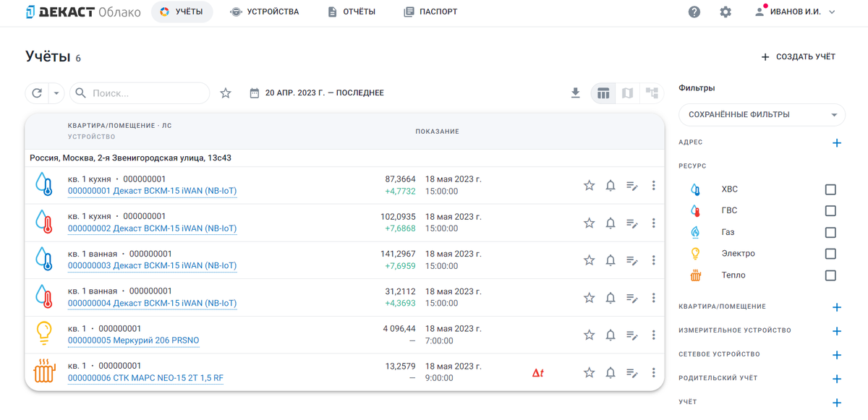Open more menu for 000000002 row

tap(653, 223)
